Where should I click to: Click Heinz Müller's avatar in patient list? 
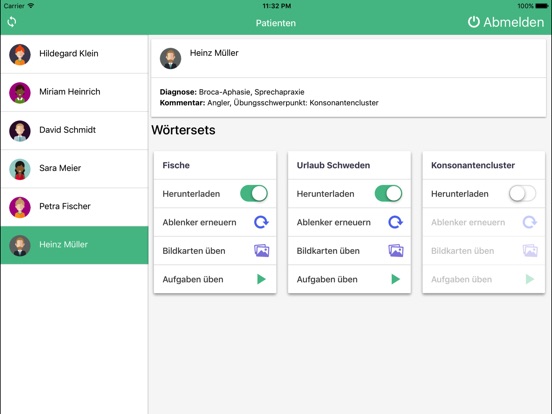[x=20, y=245]
